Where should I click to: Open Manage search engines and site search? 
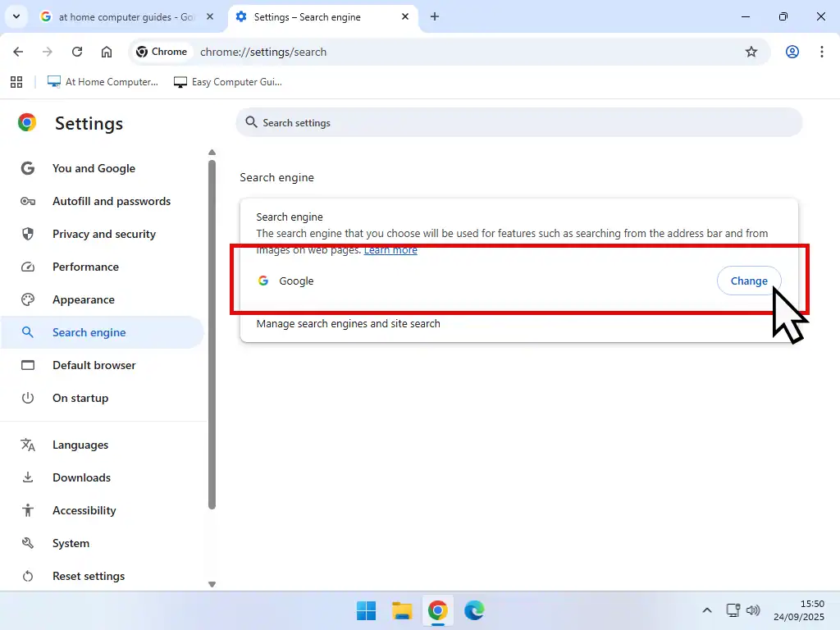click(348, 324)
